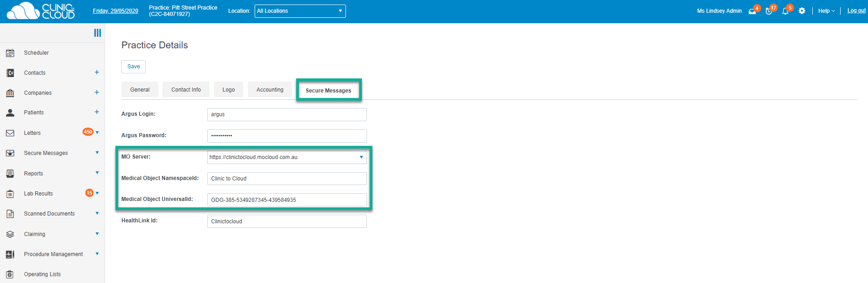
Task: Open the MO Server dropdown
Action: point(287,157)
